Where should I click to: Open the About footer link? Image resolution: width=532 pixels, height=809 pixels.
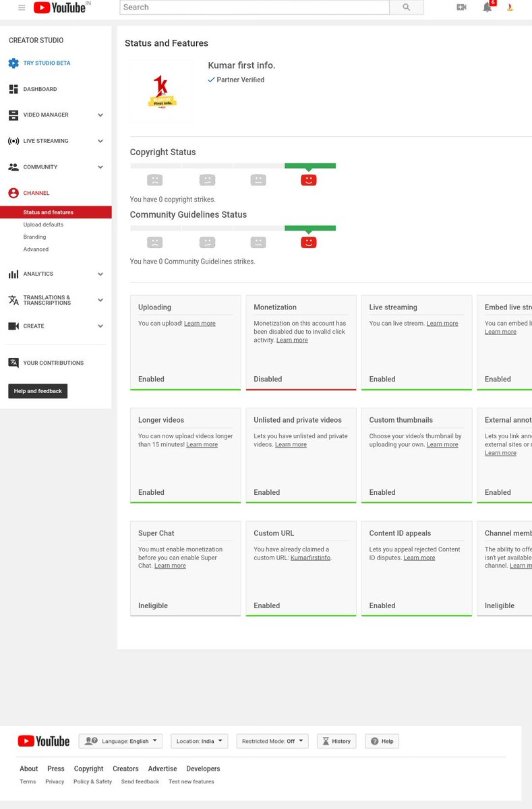(29, 769)
